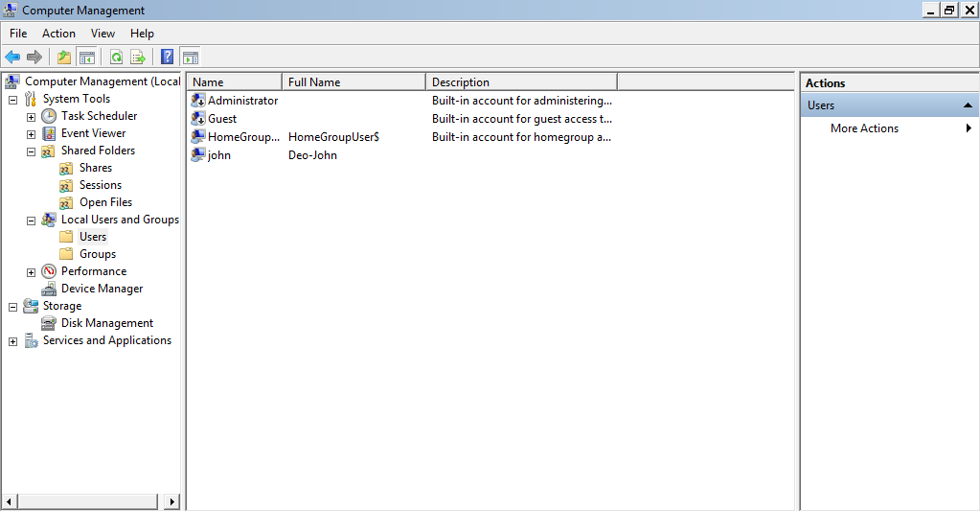Select the Disk Management label
The width and height of the screenshot is (980, 511).
tap(107, 323)
